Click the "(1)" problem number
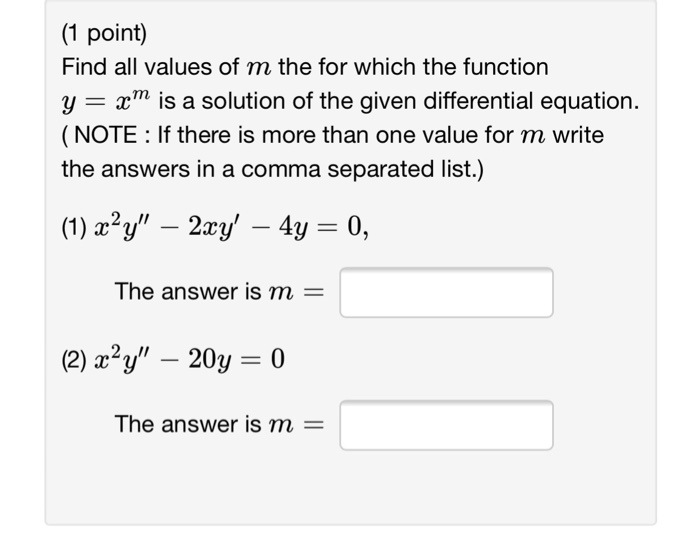Screen dimensions: 700x547 click(x=74, y=228)
